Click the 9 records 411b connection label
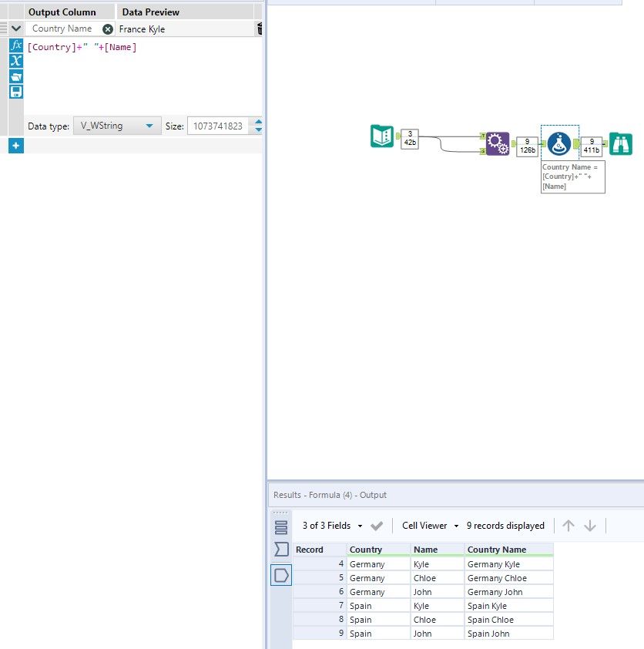The image size is (644, 649). point(592,146)
